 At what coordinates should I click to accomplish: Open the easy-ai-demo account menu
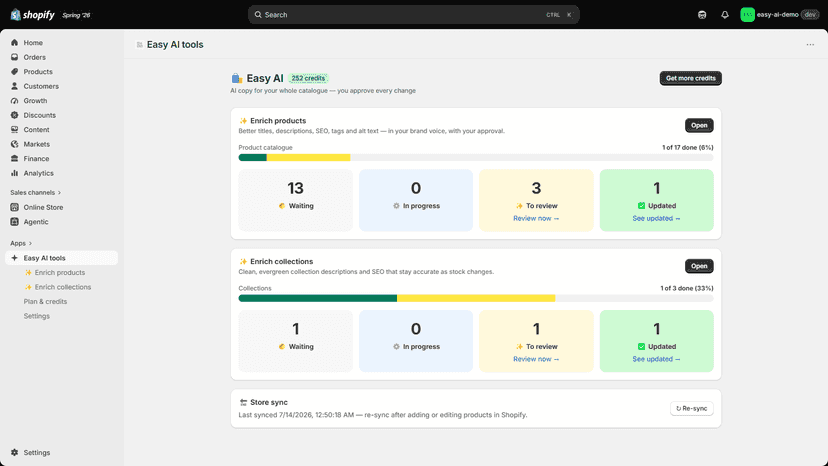[779, 15]
